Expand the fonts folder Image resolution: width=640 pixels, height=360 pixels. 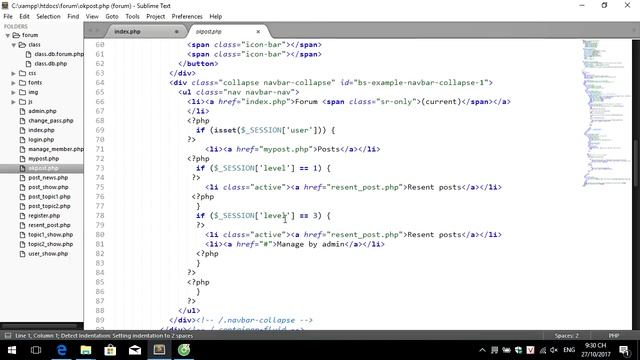coord(13,83)
